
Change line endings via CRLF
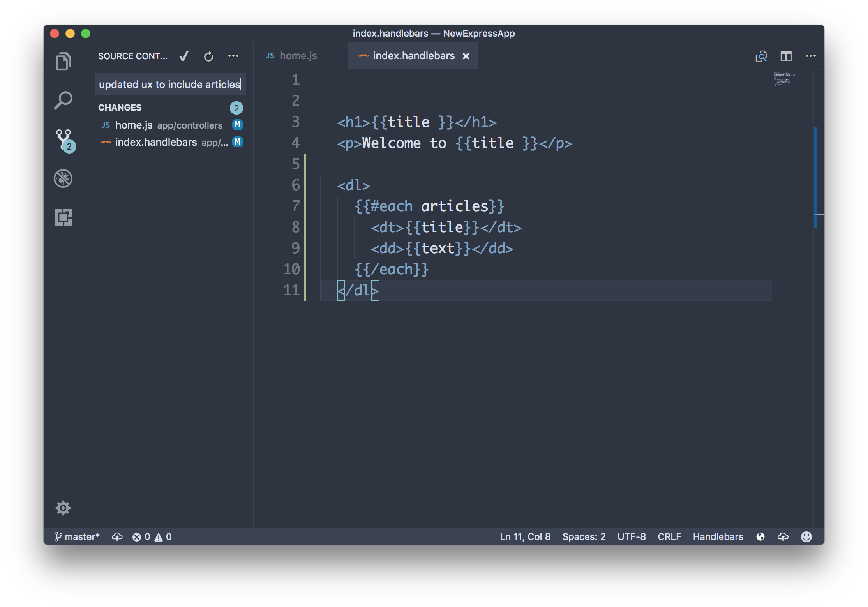coord(669,536)
